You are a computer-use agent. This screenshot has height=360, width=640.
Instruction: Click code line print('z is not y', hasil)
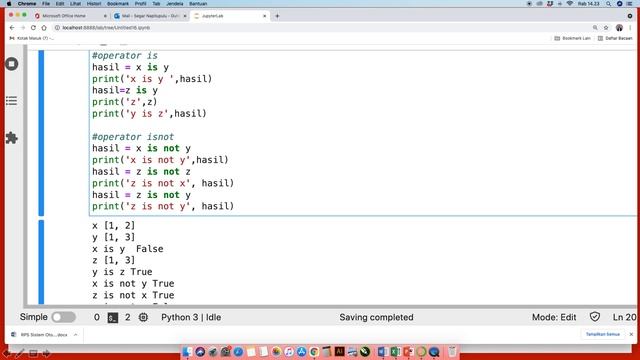click(x=163, y=207)
